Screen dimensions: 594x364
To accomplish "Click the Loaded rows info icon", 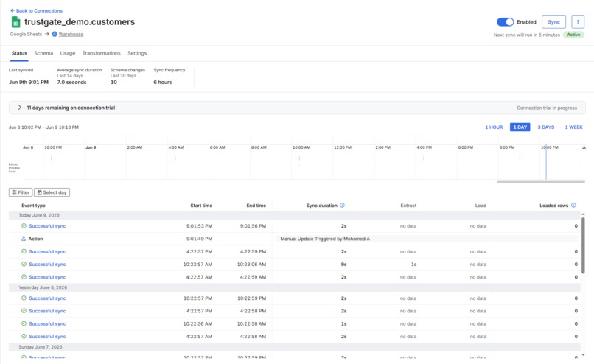I will (573, 206).
